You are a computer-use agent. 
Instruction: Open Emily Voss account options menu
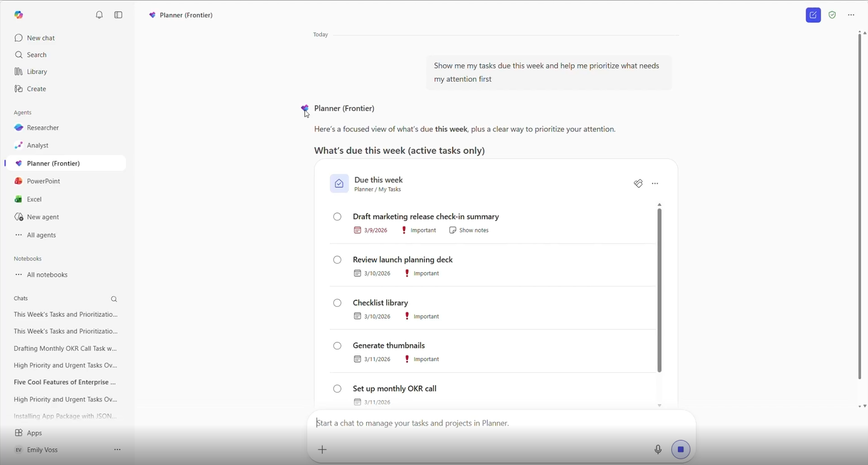pos(117,450)
